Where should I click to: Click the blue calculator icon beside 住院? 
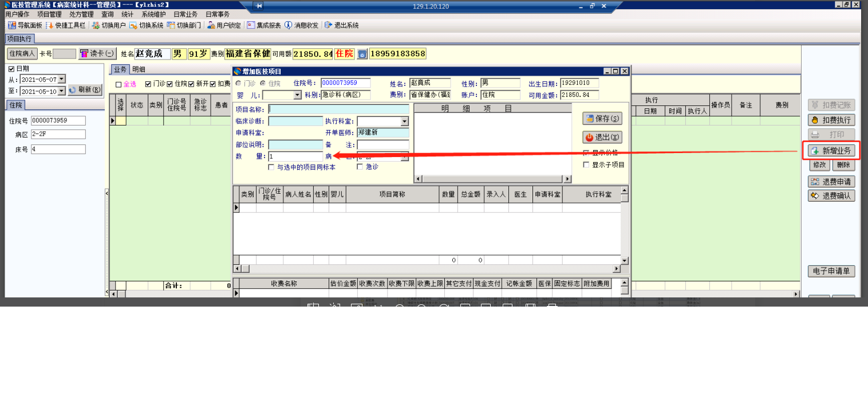[x=362, y=54]
